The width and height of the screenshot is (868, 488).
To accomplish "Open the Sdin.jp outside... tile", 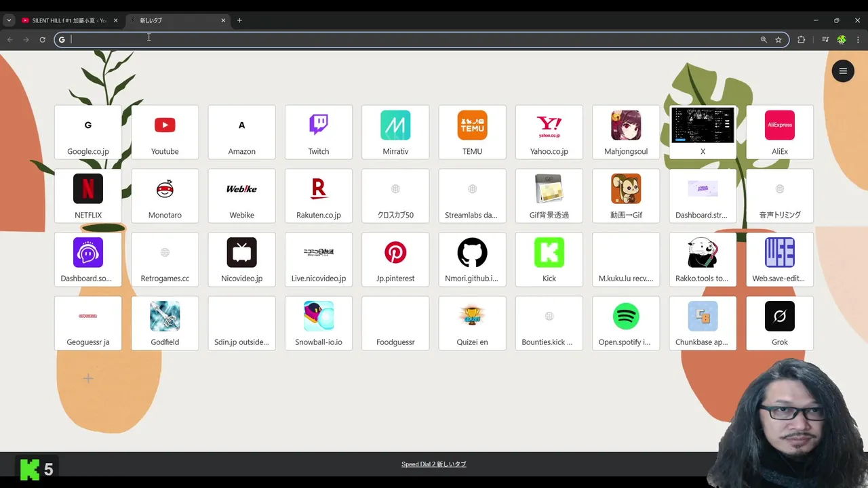I will pos(242,323).
